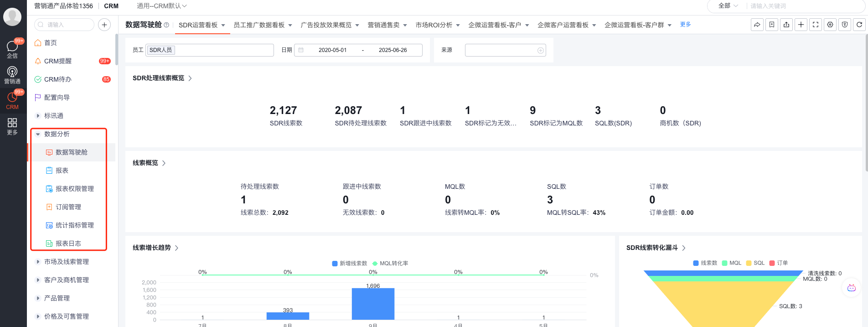Click the sidebar search input
This screenshot has width=868, height=327.
[64, 25]
